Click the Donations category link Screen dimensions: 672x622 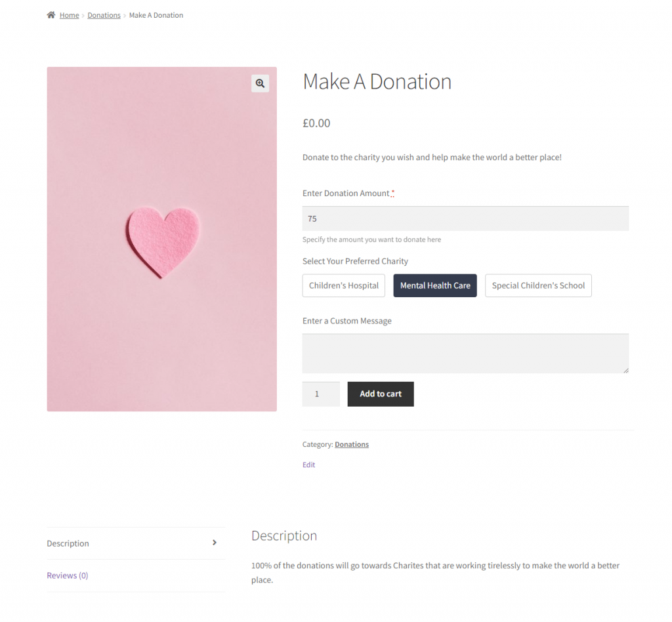351,444
